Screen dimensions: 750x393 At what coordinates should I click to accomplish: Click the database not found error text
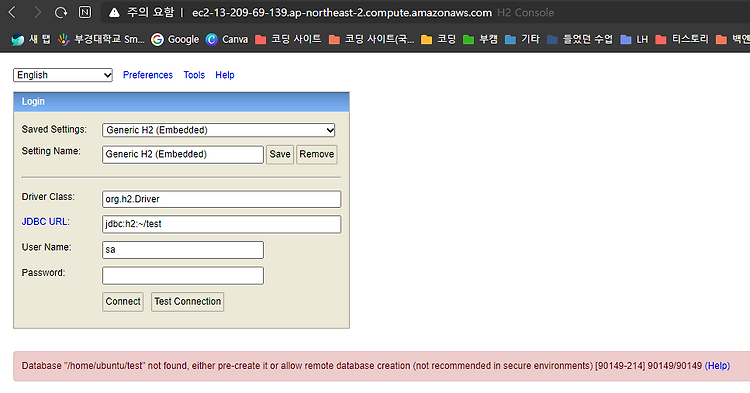pyautogui.click(x=362, y=366)
